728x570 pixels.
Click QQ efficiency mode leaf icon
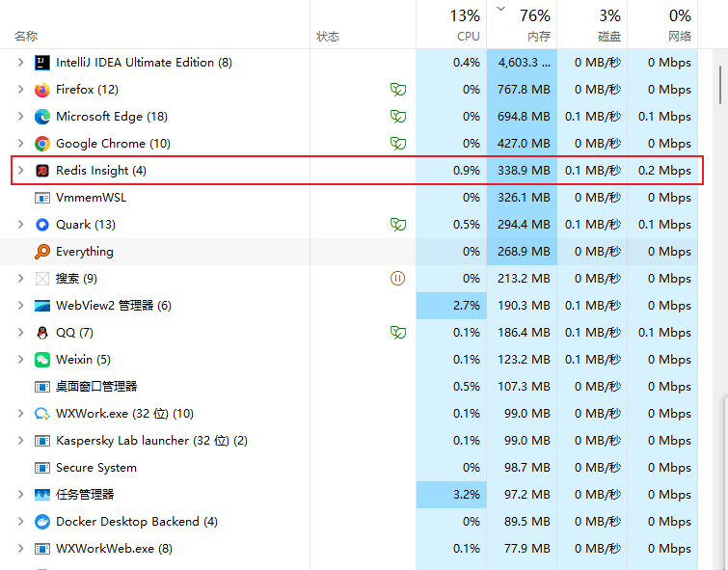[398, 333]
